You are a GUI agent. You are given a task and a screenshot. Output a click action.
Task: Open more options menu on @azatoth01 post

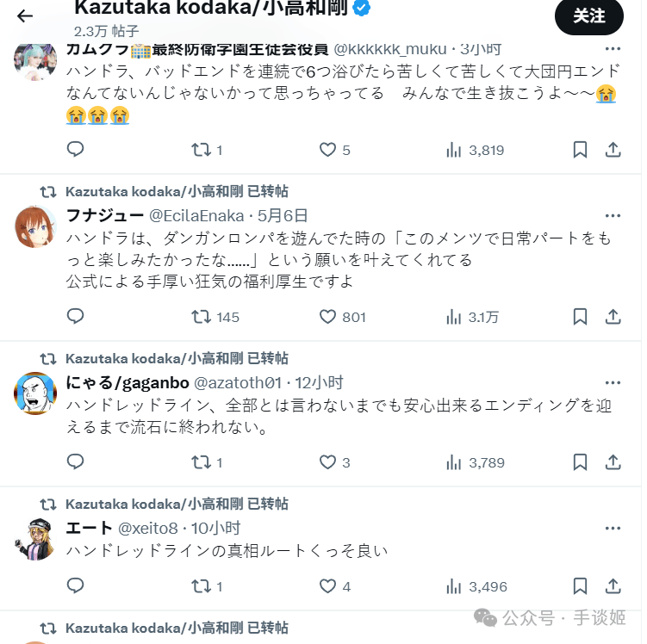pos(613,383)
